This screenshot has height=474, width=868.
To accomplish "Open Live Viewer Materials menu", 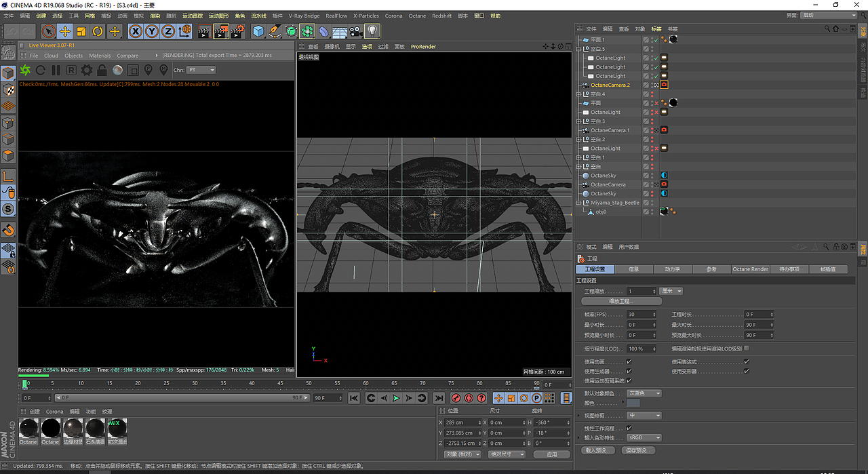I will tap(100, 56).
